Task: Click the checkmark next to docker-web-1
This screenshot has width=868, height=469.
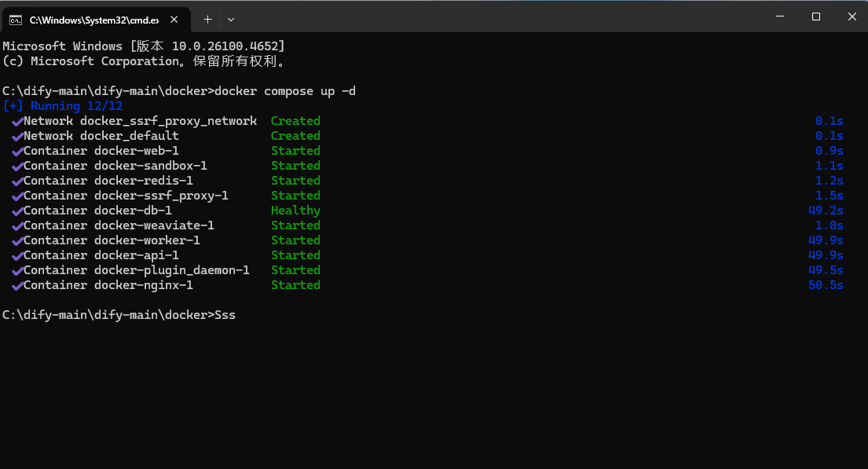Action: tap(17, 150)
